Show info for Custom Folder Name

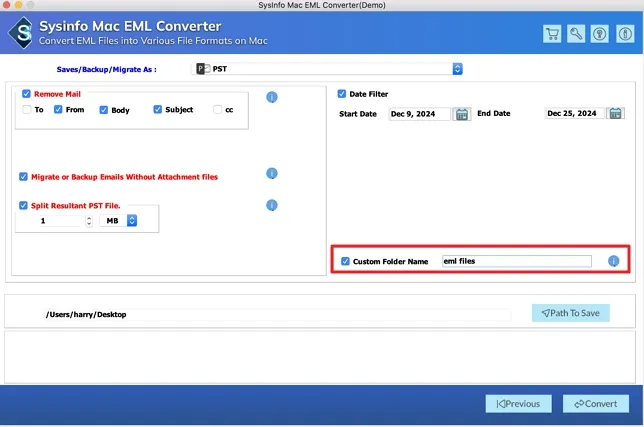click(613, 261)
